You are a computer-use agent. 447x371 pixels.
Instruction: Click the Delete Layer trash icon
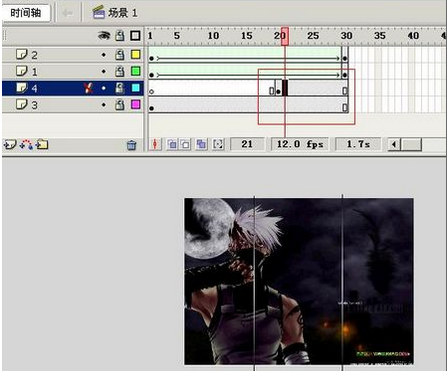131,145
